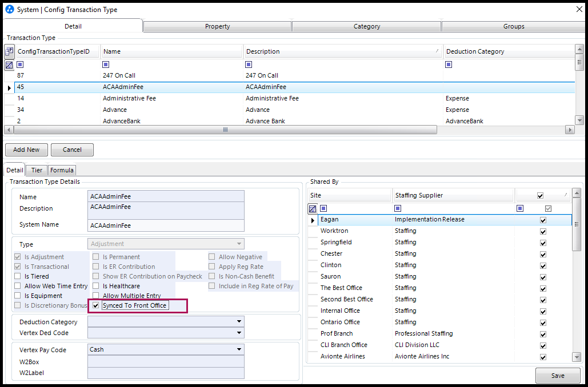The width and height of the screenshot is (588, 387).
Task: Uncheck Shared By for Springfield site
Action: pos(543,243)
